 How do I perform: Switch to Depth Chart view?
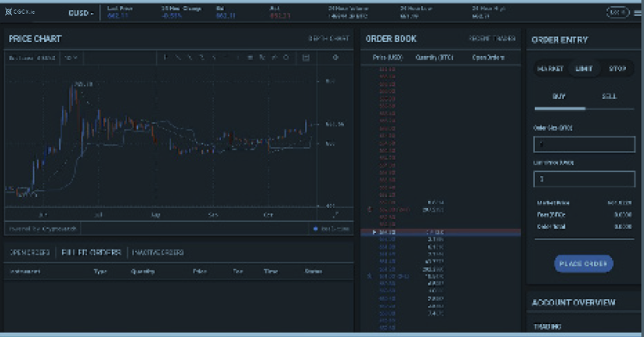coord(328,39)
